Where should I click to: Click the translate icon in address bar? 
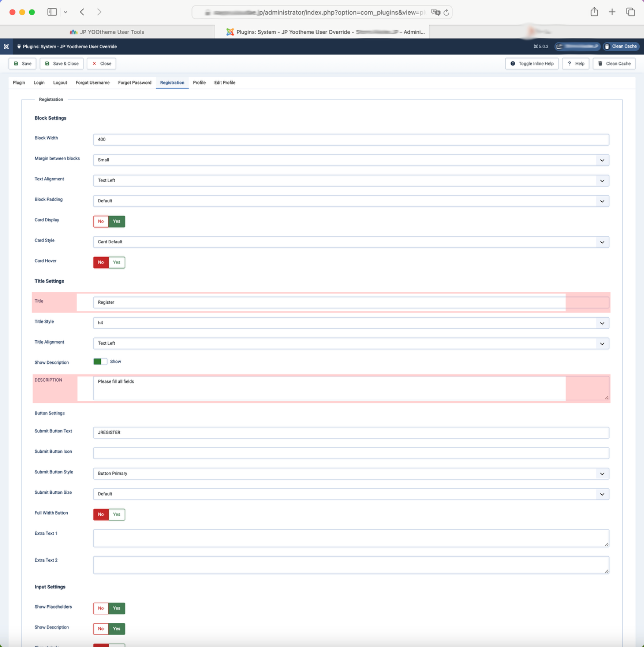tap(435, 13)
